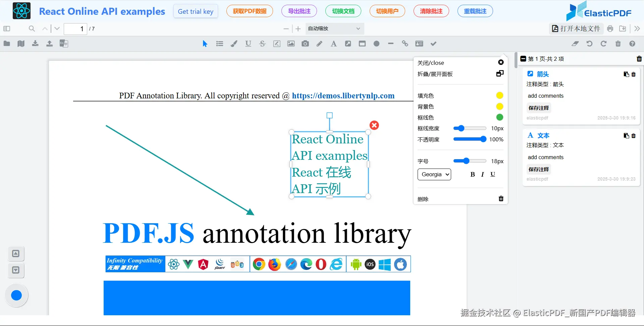
Task: Open the find-in-document search tool
Action: [x=32, y=29]
